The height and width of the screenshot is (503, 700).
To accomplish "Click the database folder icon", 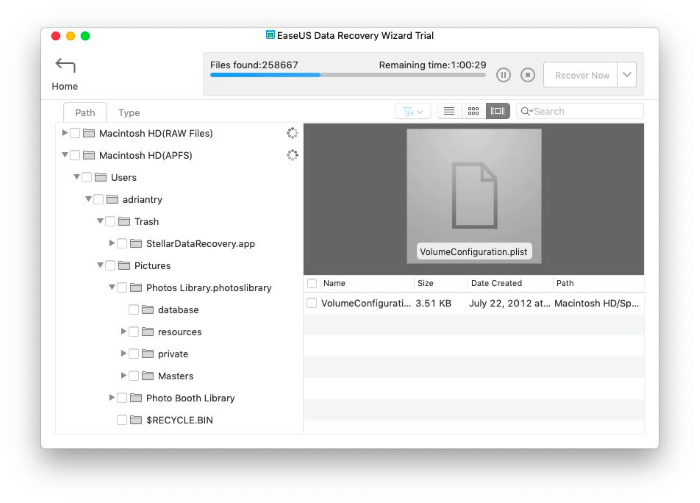I will point(148,309).
